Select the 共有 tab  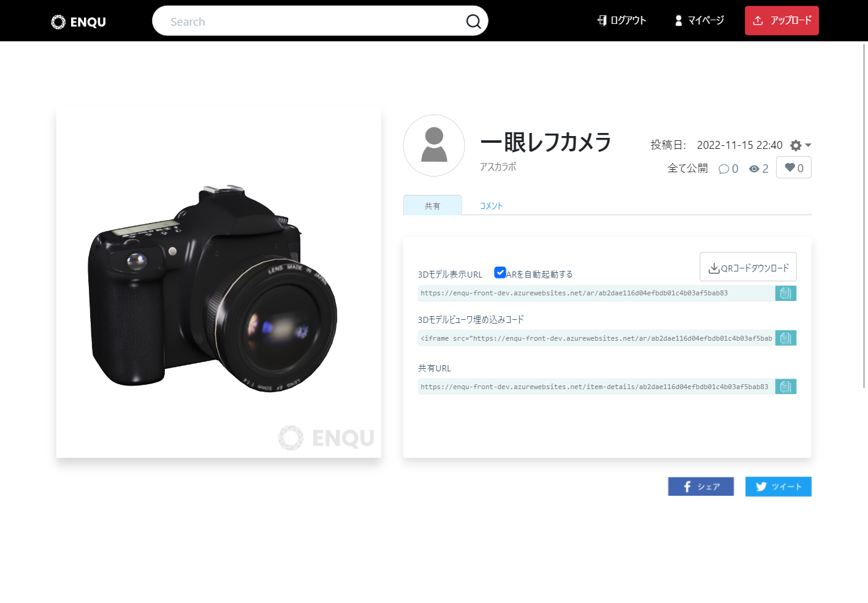[432, 205]
